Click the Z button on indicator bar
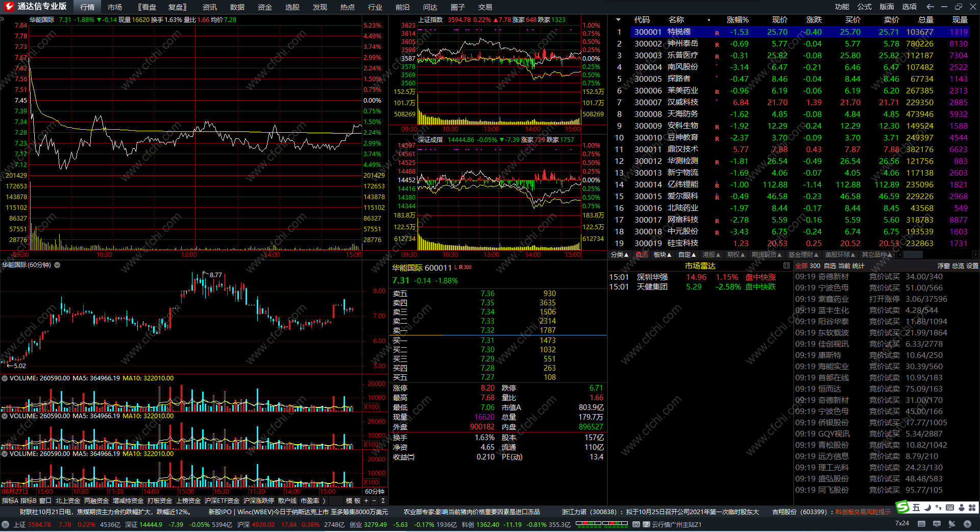 (x=383, y=501)
